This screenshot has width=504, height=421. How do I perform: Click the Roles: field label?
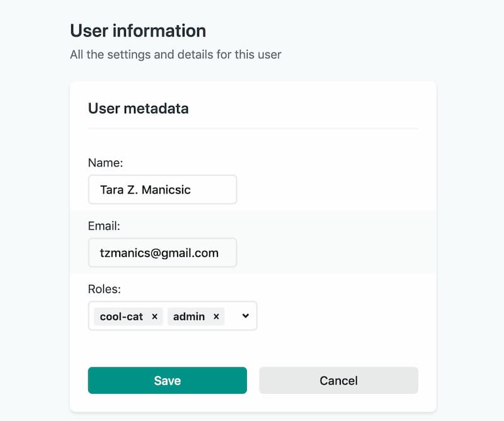(x=105, y=289)
